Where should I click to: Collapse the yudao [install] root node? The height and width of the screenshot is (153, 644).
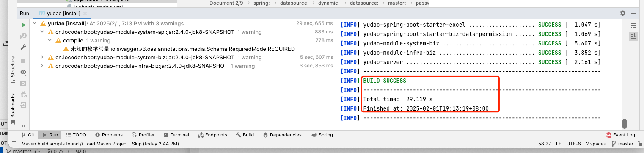[35, 24]
